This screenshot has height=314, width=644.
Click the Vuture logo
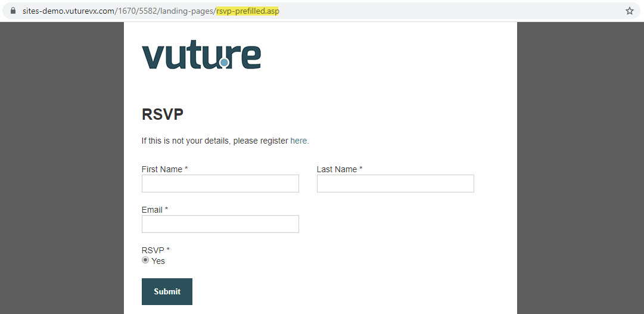pos(201,55)
